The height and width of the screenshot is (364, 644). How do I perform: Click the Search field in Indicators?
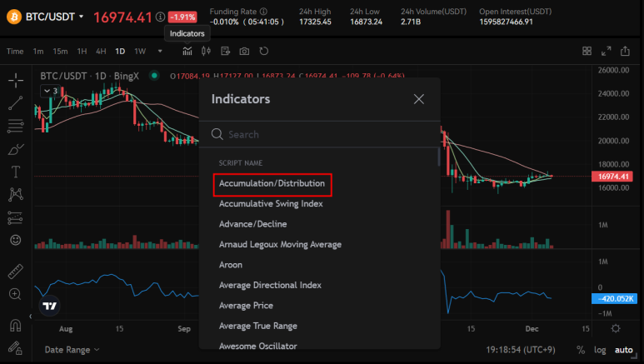point(319,134)
